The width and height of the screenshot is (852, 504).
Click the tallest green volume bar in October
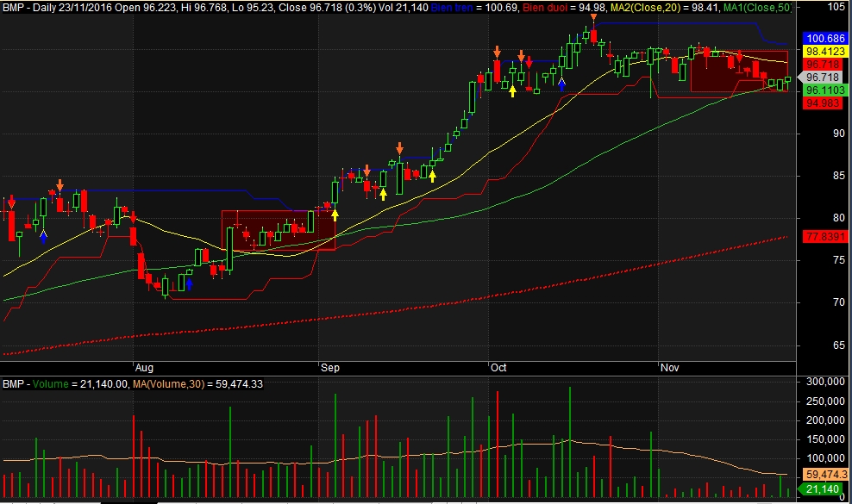[x=570, y=442]
